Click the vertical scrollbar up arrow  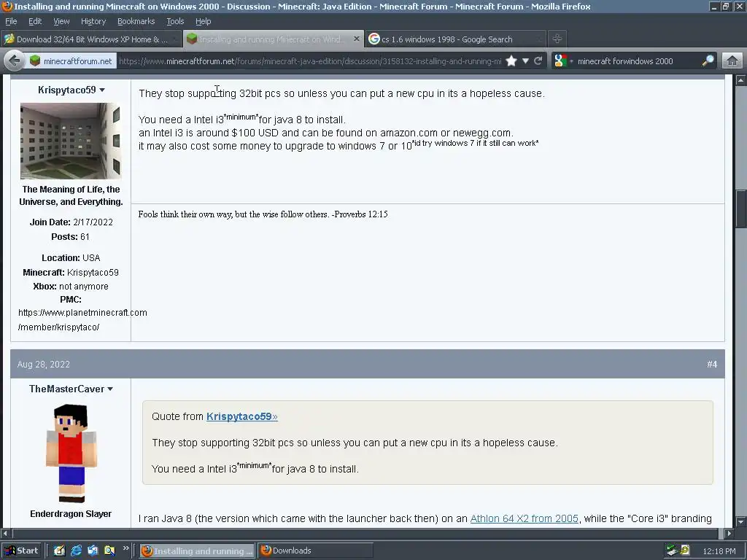click(x=740, y=80)
